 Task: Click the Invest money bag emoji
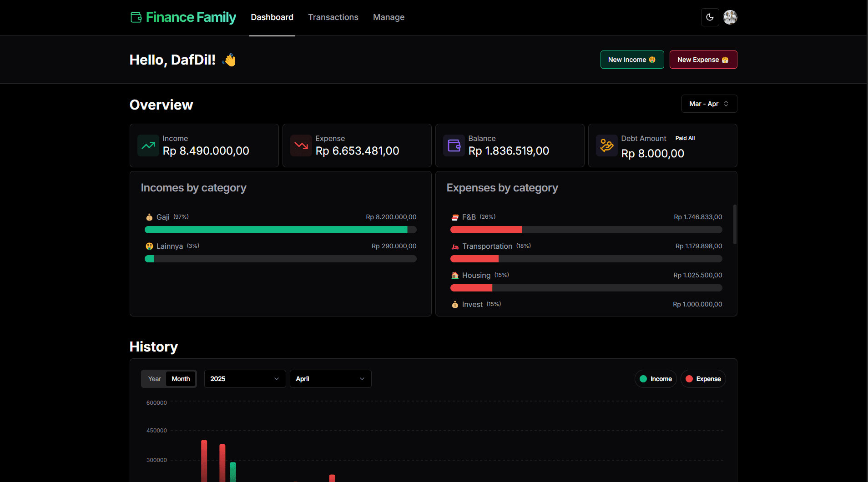tap(455, 305)
